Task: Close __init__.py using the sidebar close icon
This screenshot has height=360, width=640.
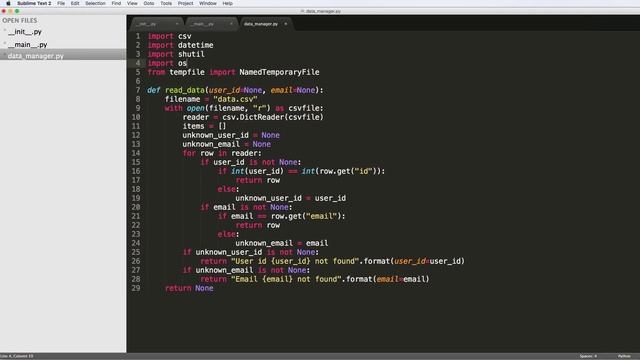Action: (4, 31)
